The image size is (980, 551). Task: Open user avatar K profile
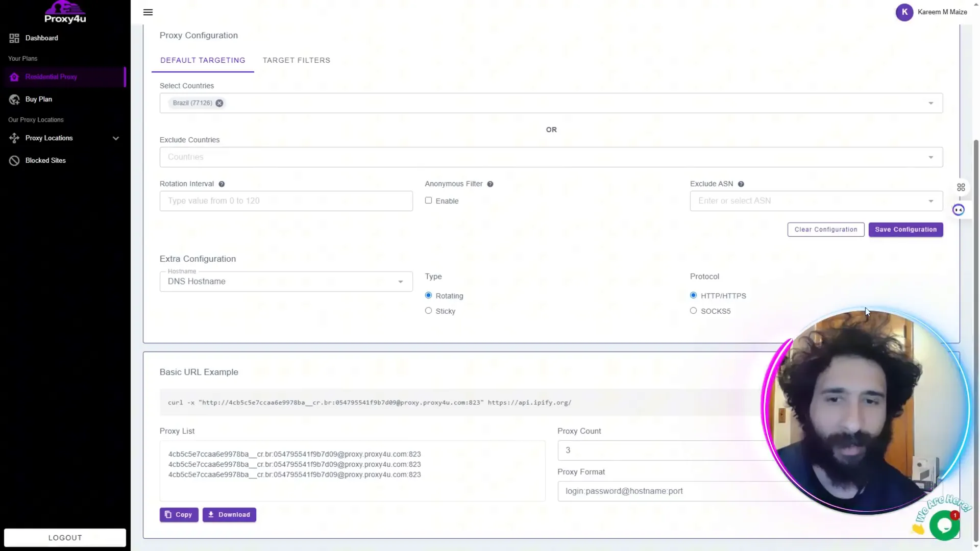[x=904, y=12]
